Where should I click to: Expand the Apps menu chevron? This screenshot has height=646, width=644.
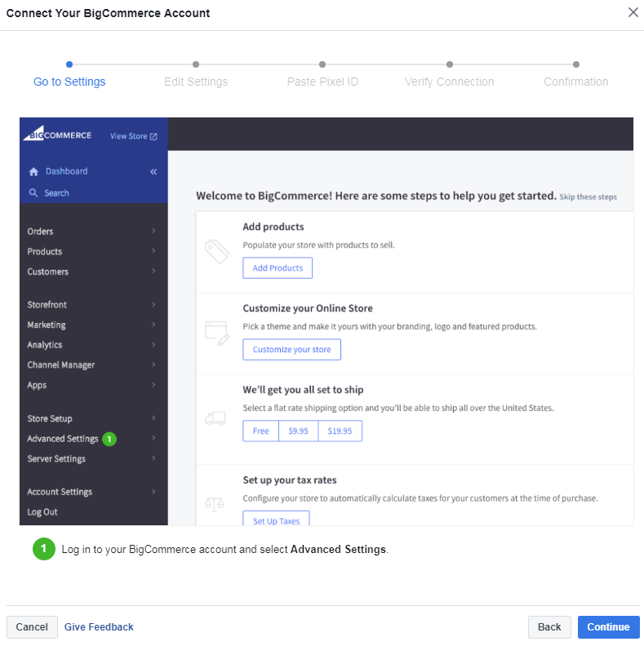[153, 385]
